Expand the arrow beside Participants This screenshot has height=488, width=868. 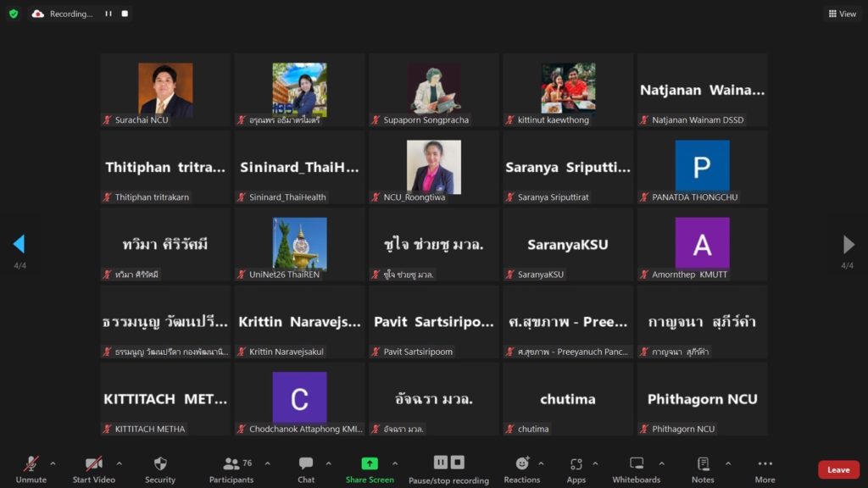pyautogui.click(x=268, y=463)
